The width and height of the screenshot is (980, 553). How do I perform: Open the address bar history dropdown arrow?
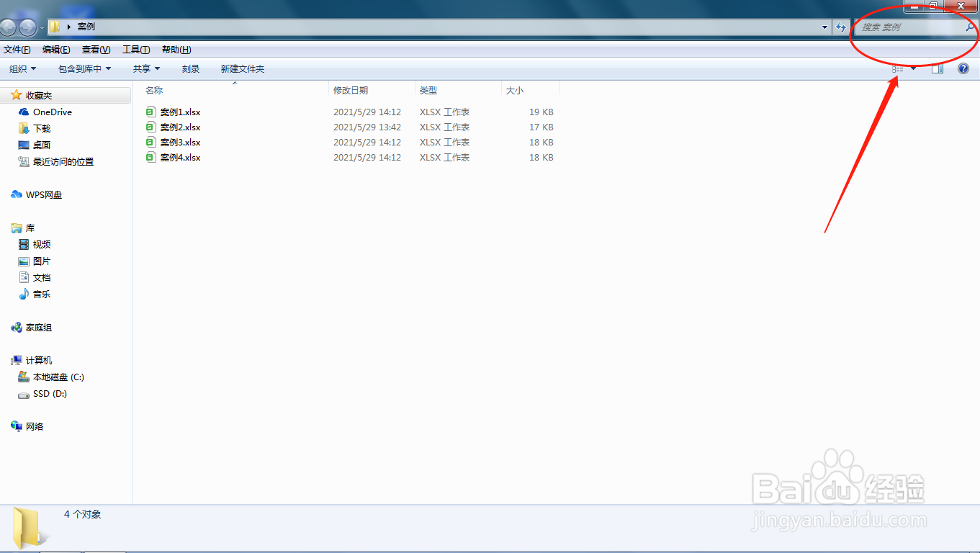[825, 27]
